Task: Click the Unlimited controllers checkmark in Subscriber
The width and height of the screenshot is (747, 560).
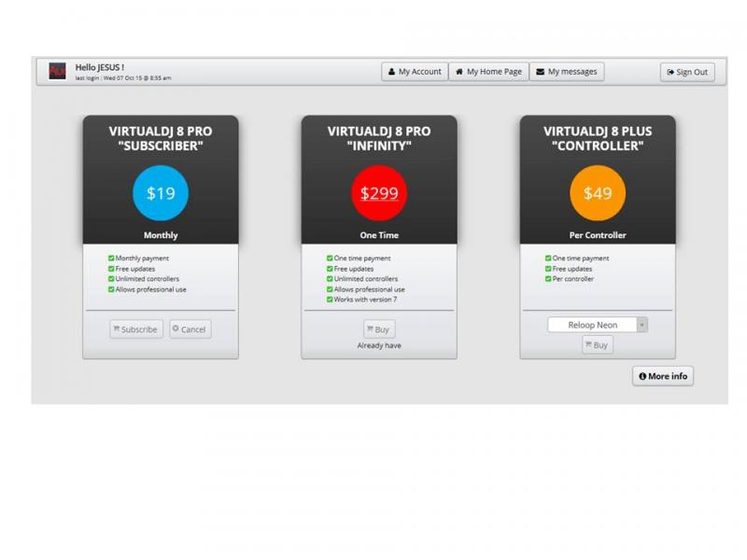Action: pos(112,279)
